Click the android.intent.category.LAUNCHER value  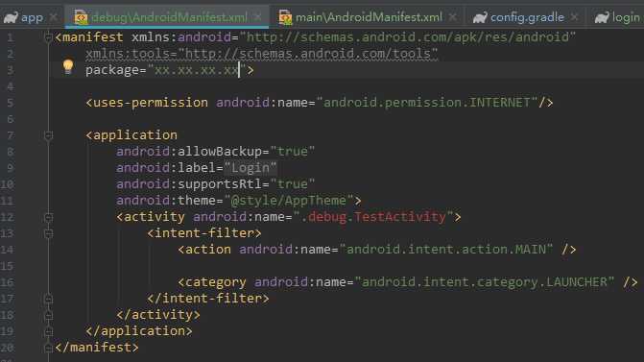click(x=485, y=282)
